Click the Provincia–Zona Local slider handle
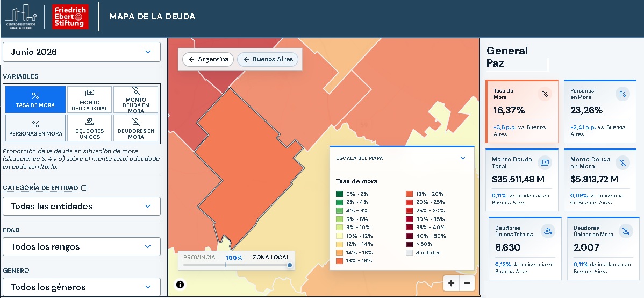 pos(290,265)
